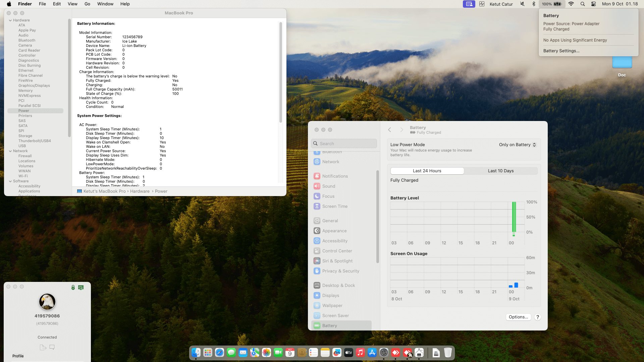This screenshot has width=644, height=362.
Task: Toggle the muted sound icon in menu bar
Action: coord(522,4)
